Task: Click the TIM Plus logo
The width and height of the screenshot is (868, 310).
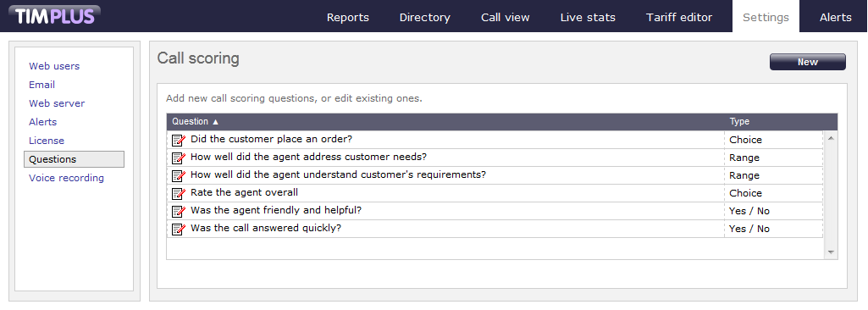Action: [x=54, y=16]
